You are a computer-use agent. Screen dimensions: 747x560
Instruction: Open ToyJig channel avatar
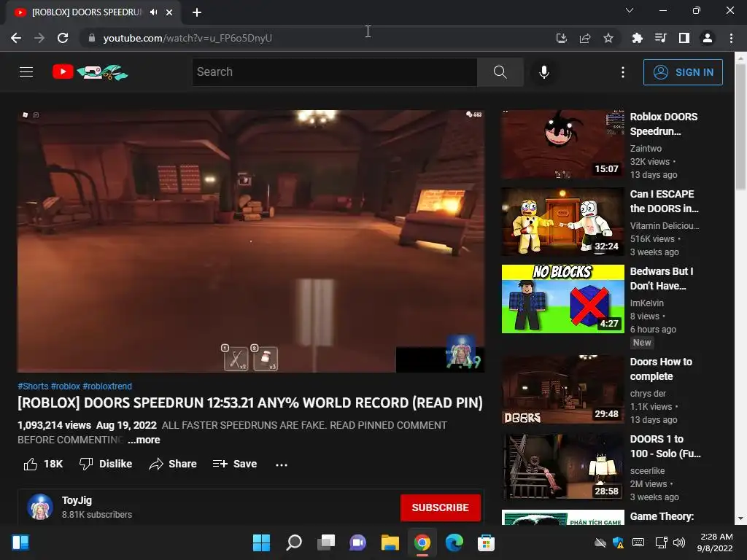pos(40,507)
